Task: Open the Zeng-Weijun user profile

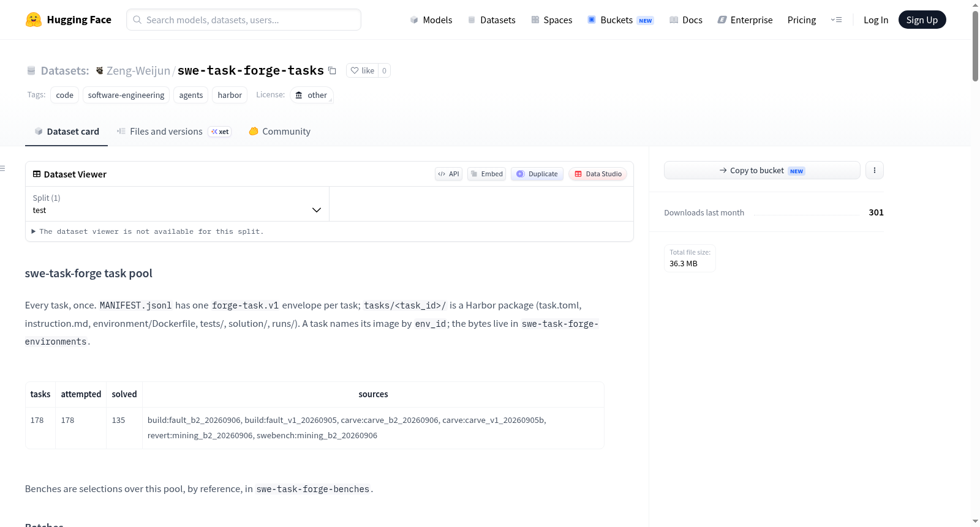Action: tap(138, 70)
